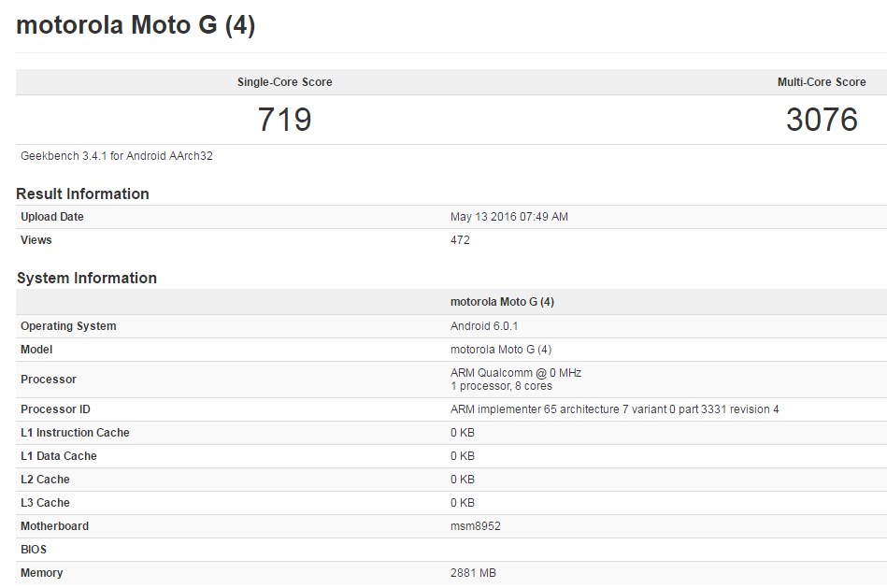The height and width of the screenshot is (588, 887).
Task: Click the Single-Core Score column header
Action: [x=284, y=82]
